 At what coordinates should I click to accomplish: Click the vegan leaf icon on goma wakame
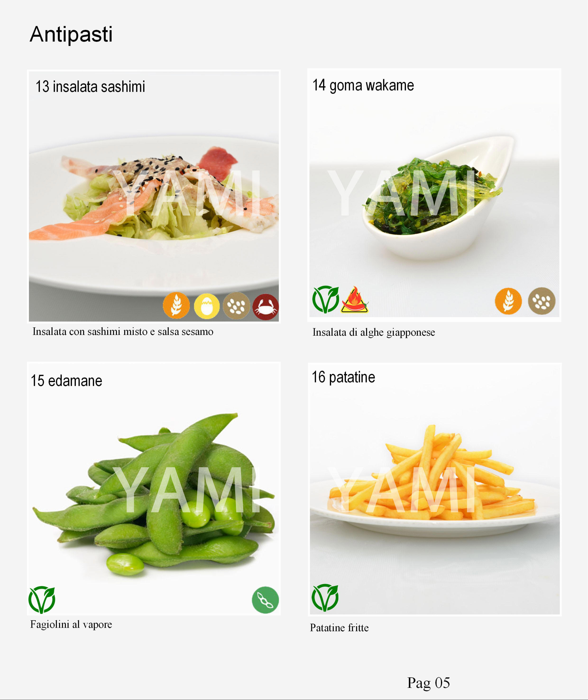(x=326, y=299)
